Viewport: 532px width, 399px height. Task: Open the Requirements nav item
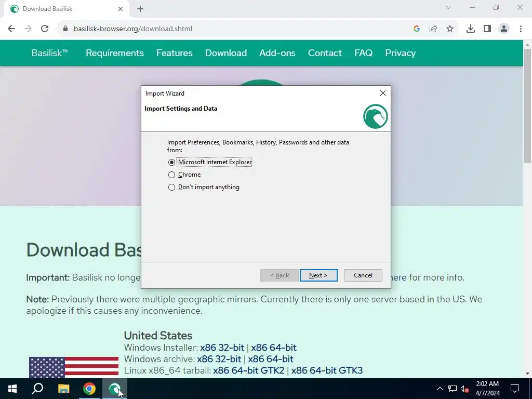click(x=115, y=53)
